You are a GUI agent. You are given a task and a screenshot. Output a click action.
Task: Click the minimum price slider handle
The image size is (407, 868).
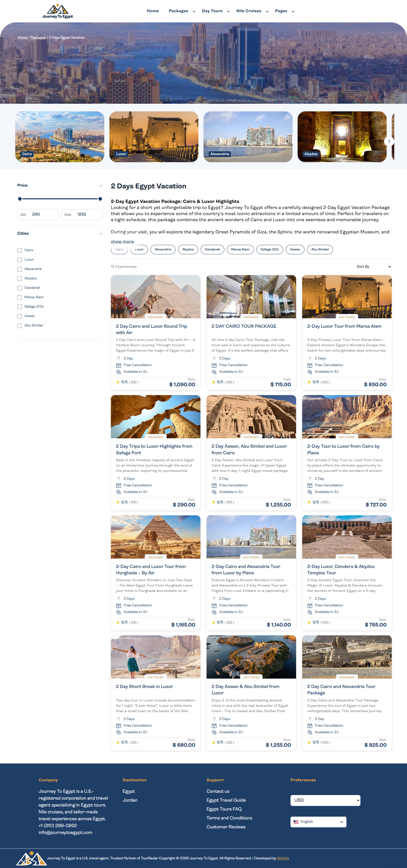pyautogui.click(x=20, y=199)
